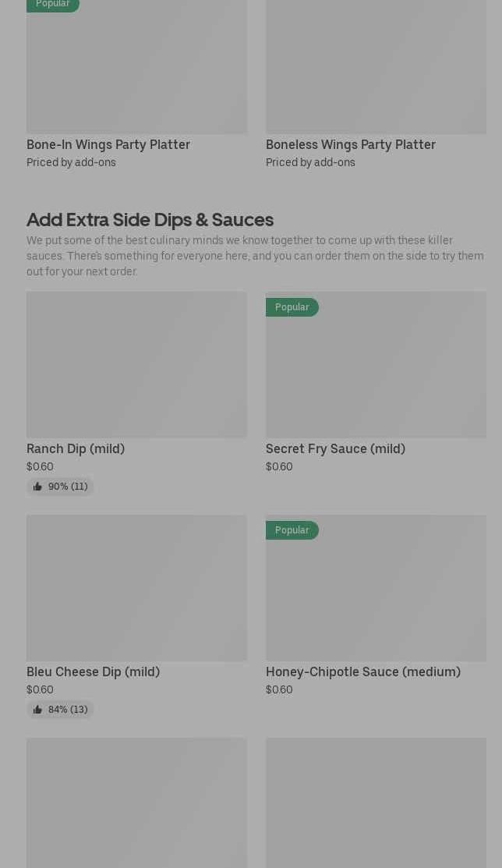502x868 pixels.
Task: Open the Bleu Cheese Dip product image
Action: pyautogui.click(x=136, y=588)
